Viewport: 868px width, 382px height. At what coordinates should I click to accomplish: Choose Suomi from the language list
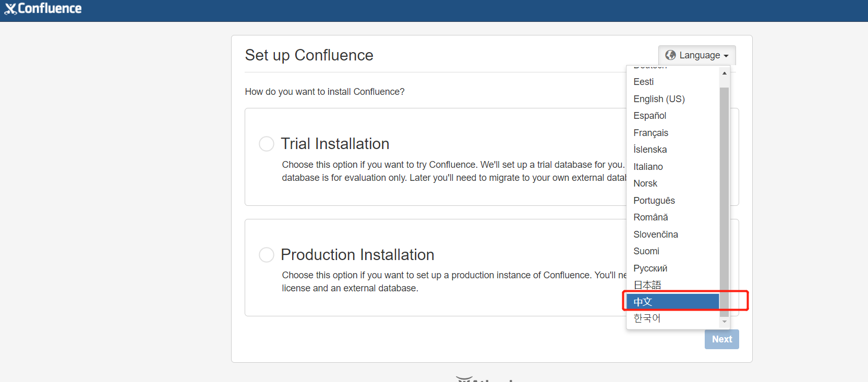tap(673, 251)
